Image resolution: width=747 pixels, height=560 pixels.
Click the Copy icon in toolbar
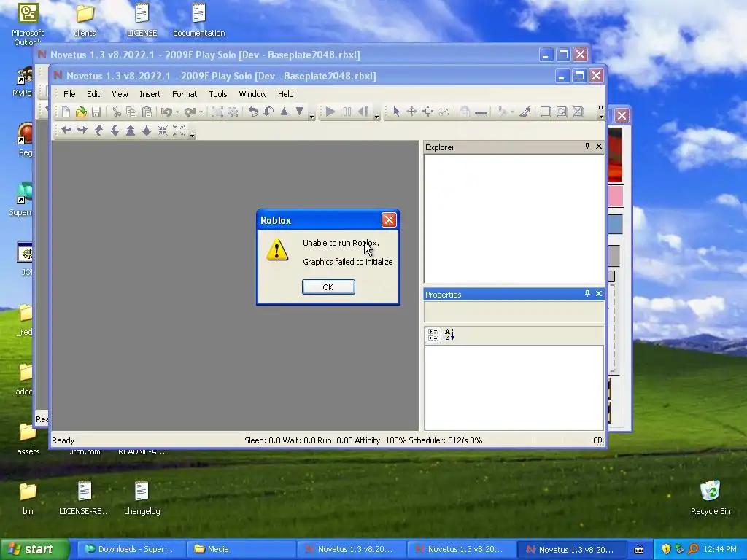click(x=131, y=112)
